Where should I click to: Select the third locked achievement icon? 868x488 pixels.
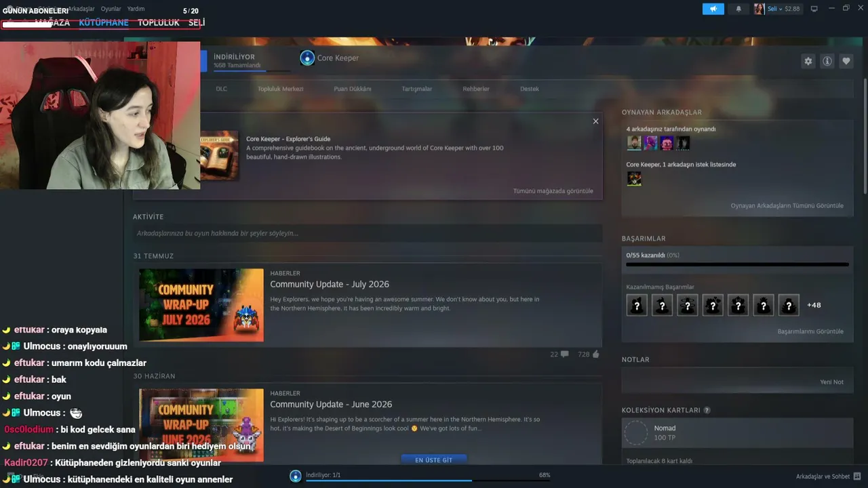click(687, 305)
